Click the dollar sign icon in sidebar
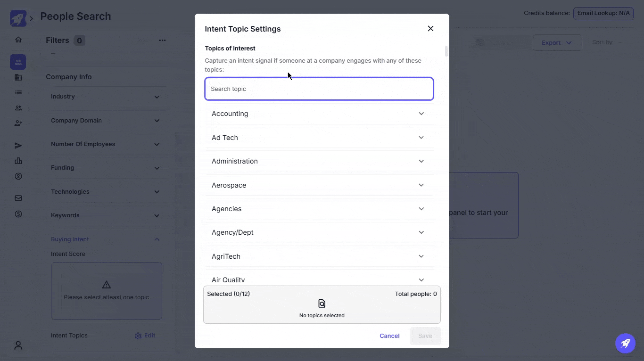The width and height of the screenshot is (644, 361). coord(18,214)
